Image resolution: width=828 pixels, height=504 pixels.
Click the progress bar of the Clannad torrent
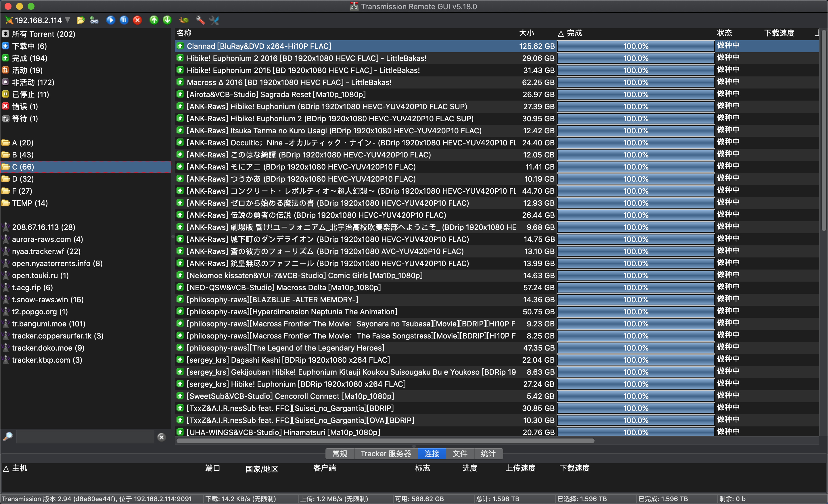coord(636,46)
